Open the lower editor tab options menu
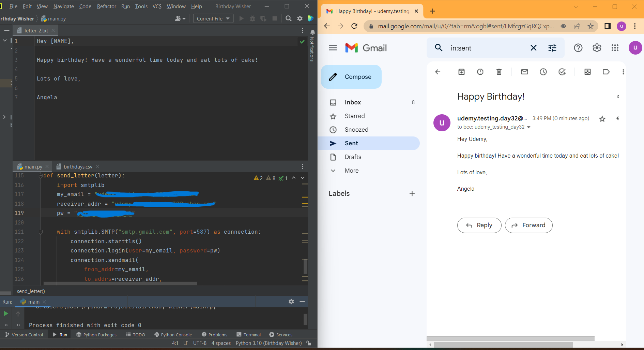 point(302,166)
